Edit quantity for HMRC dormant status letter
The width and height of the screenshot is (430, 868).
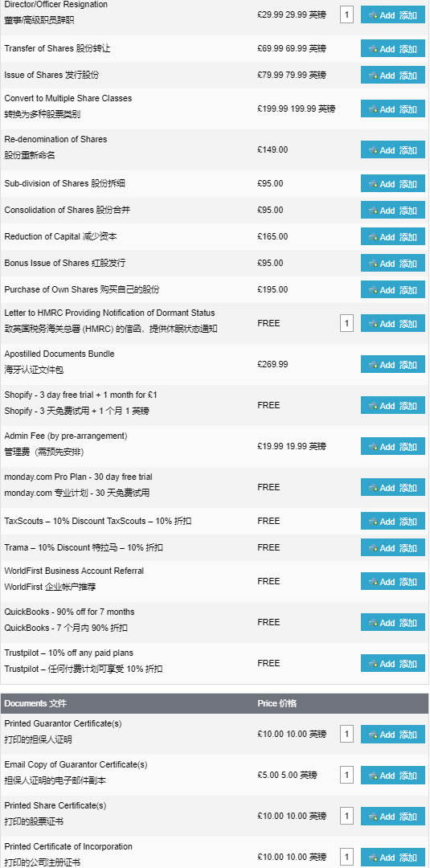pos(347,323)
